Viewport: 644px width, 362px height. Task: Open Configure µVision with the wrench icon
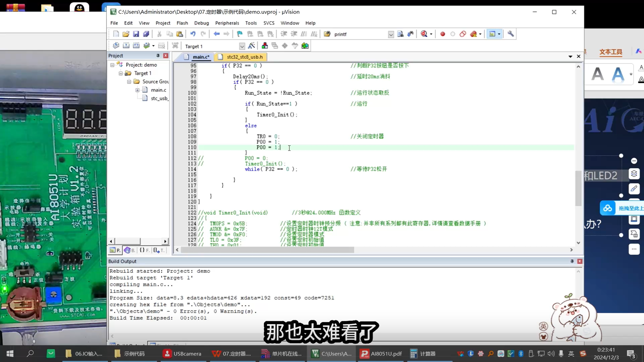click(x=511, y=34)
